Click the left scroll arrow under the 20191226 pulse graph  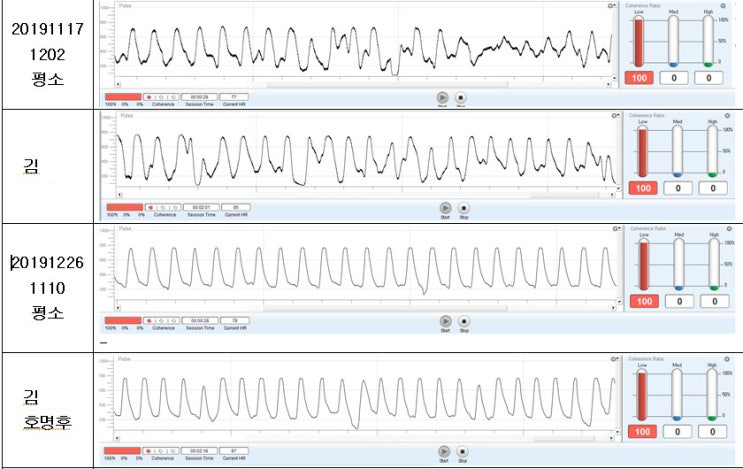point(118,308)
